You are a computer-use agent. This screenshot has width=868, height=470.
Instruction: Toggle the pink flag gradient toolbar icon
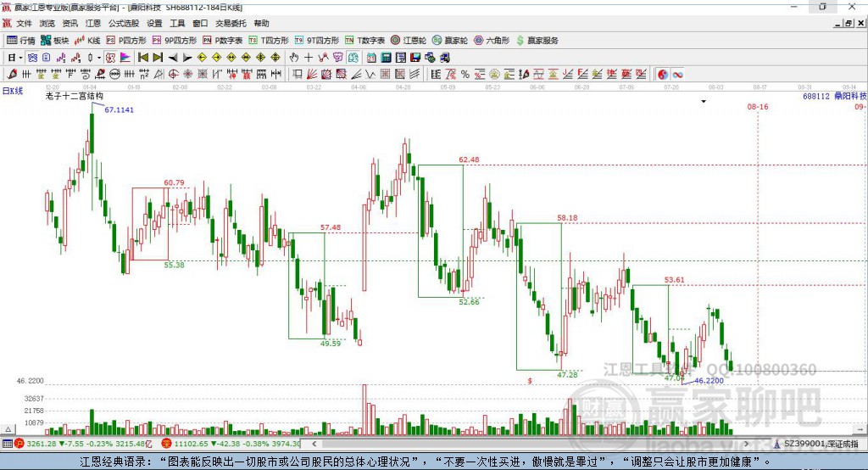125,58
